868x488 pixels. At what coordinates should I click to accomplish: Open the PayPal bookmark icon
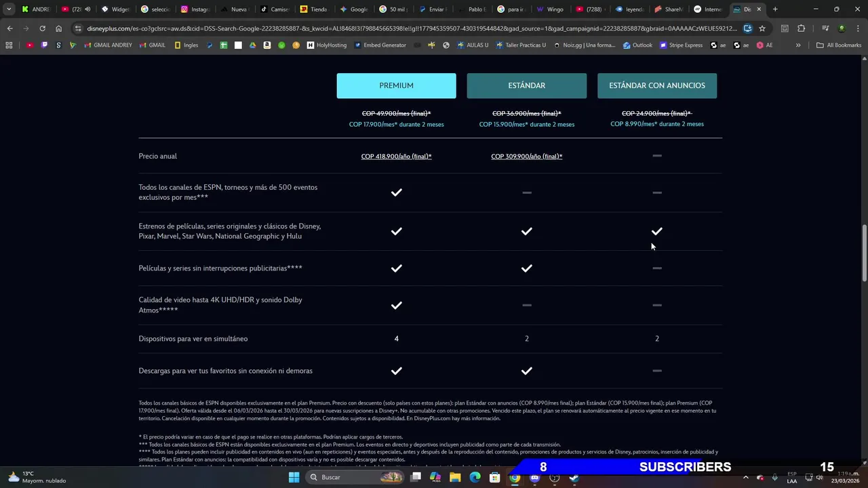click(x=210, y=45)
